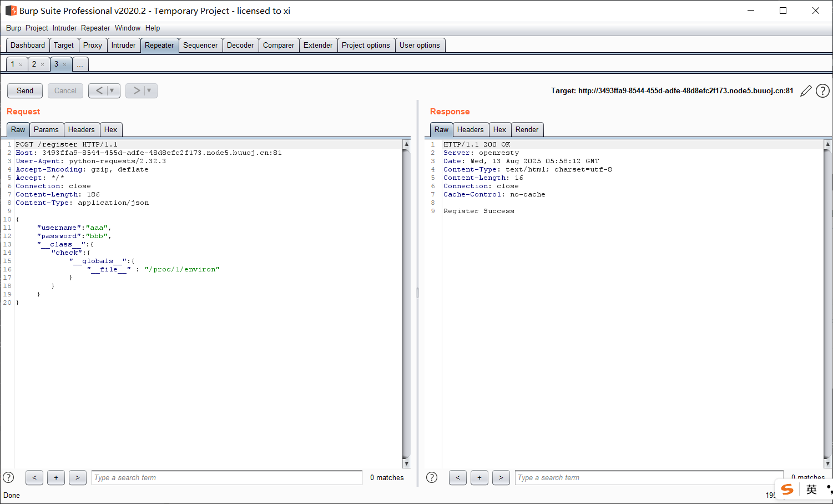
Task: Go forward to the next request
Action: 136,90
